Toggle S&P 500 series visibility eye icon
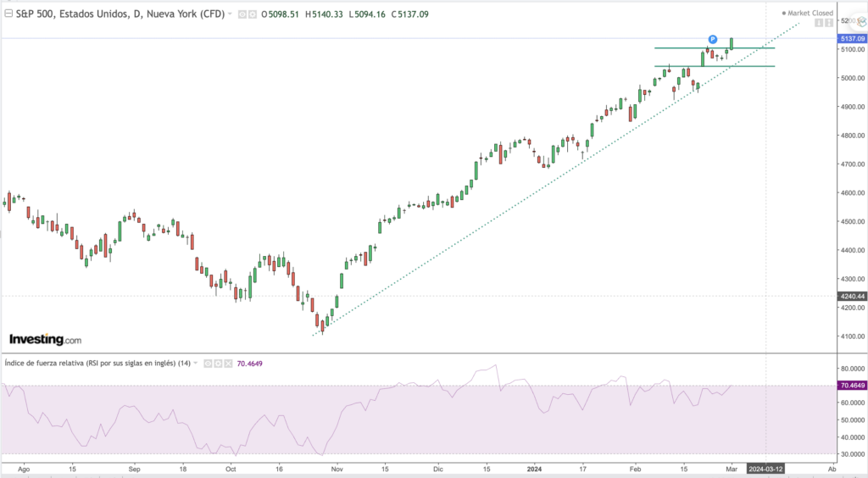 click(242, 14)
